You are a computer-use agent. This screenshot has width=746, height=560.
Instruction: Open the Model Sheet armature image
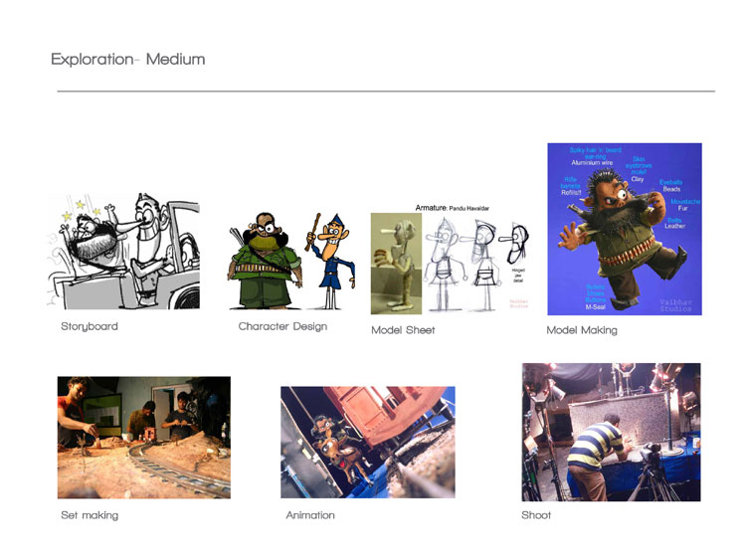point(453,261)
